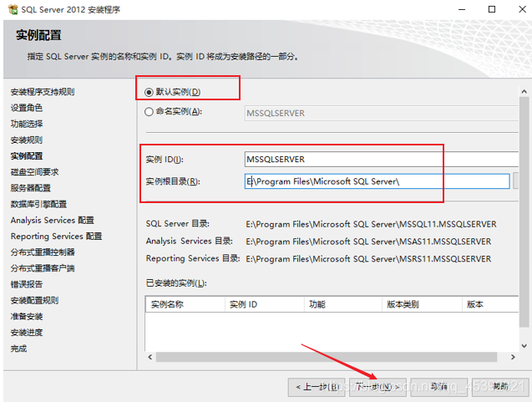Select 准备安装 step in sidebar
This screenshot has height=402, width=532.
27,317
